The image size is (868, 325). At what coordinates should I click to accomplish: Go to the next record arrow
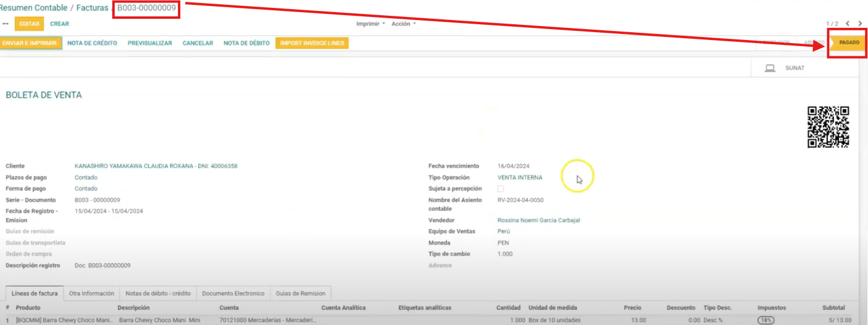point(860,24)
